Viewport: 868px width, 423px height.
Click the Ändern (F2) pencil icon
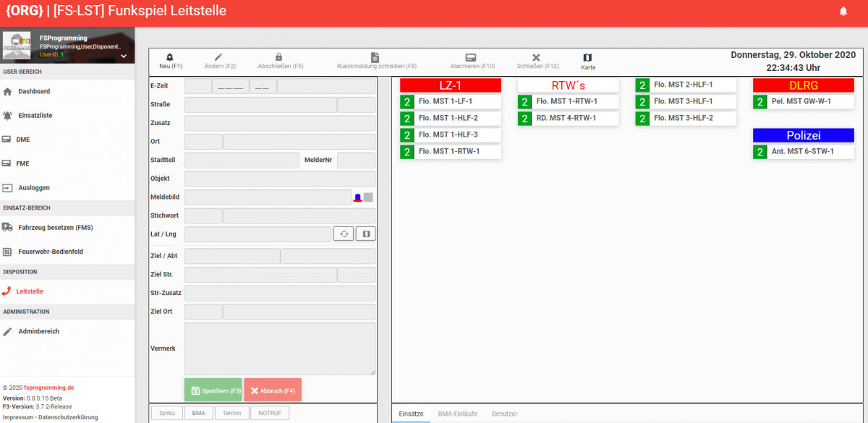[x=218, y=58]
